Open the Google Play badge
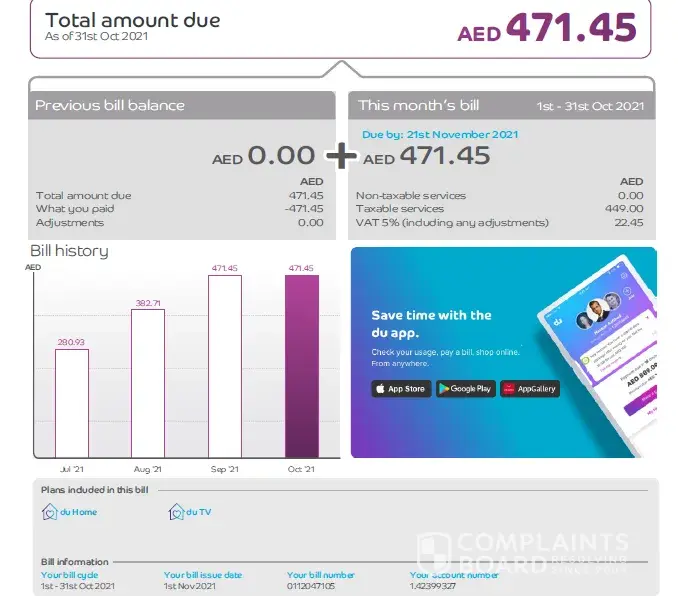 pos(464,389)
